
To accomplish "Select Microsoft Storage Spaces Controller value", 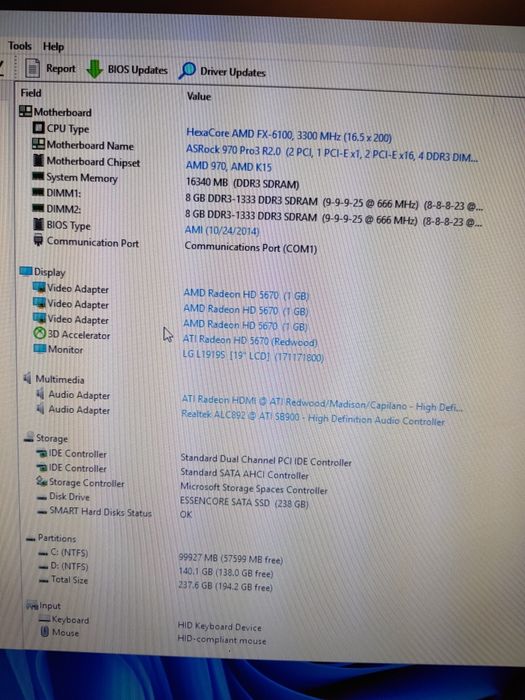I will pos(254,488).
